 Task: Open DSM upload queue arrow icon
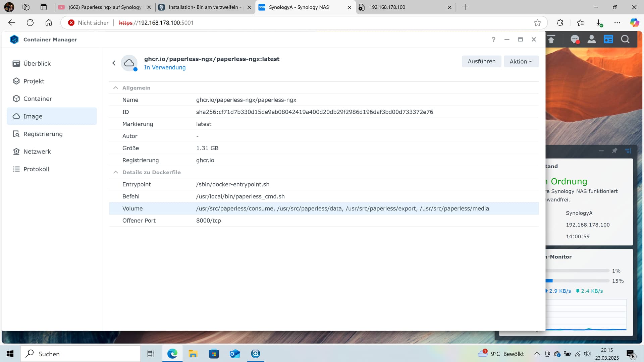(x=551, y=40)
